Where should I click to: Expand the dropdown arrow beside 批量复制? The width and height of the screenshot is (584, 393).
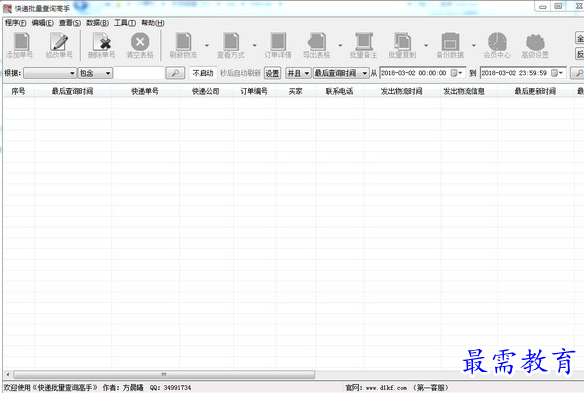click(x=426, y=45)
